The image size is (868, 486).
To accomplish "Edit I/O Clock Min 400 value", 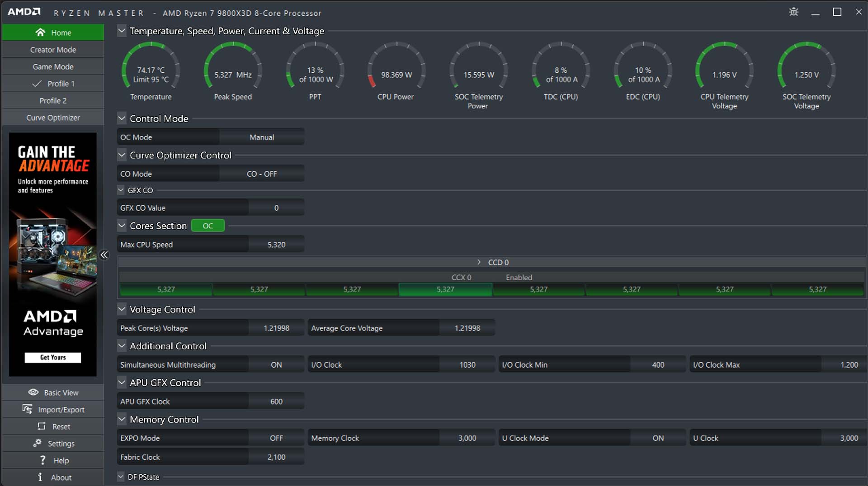I will [x=658, y=364].
